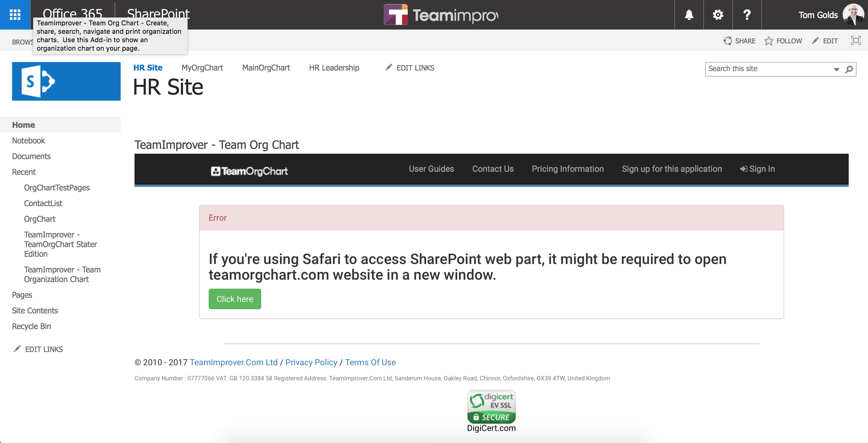This screenshot has height=443, width=868.
Task: Click Tom Golds profile picture
Action: (853, 14)
